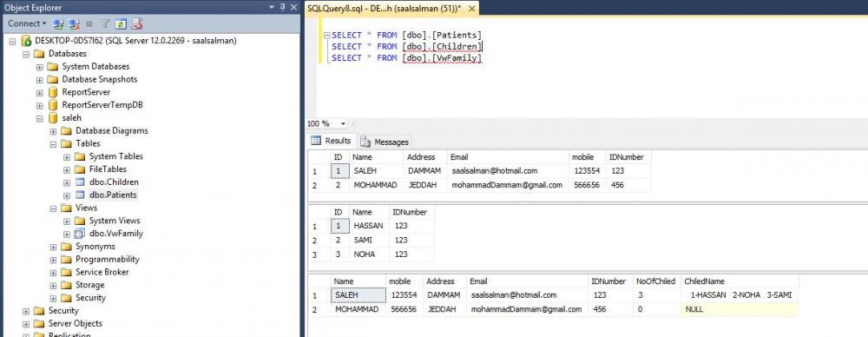Collapse the DESKTOP-0DS7I62 server node
The width and height of the screenshot is (868, 337).
click(12, 41)
